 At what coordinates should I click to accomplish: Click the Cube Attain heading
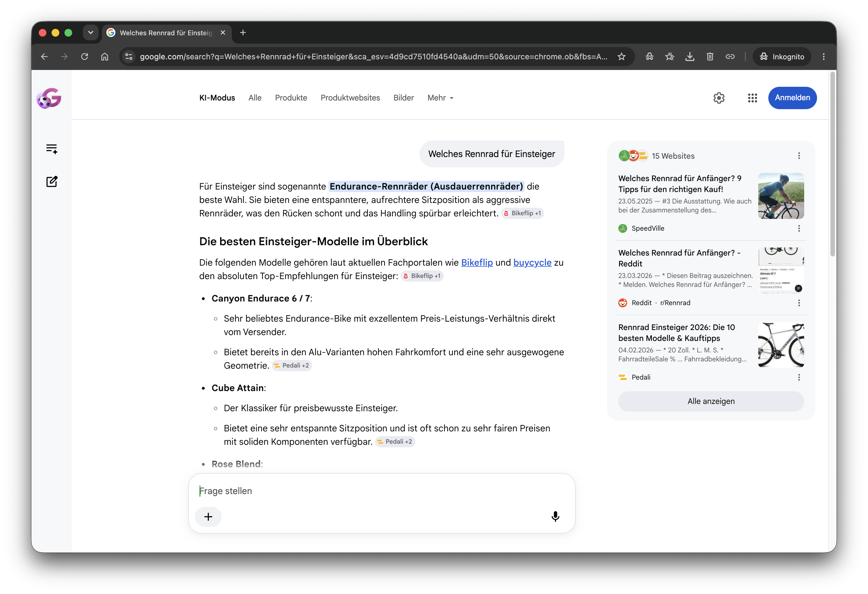[237, 388]
